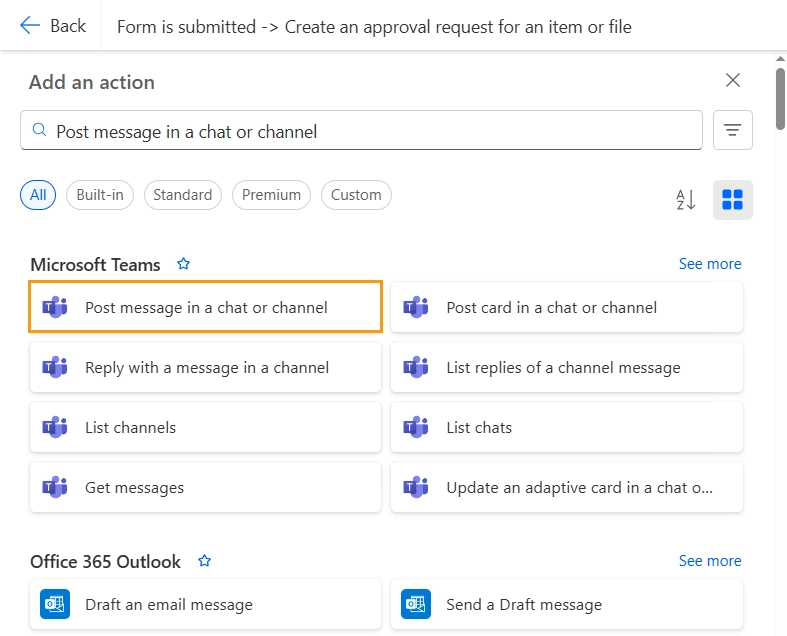Click Outlook icon beside Draft an email message
Image resolution: width=787 pixels, height=636 pixels.
pyautogui.click(x=55, y=604)
